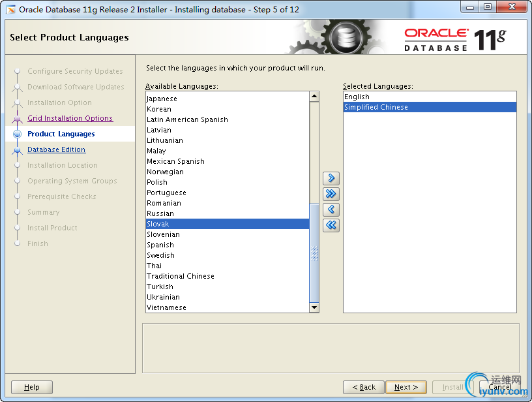Select English in Selected Languages

(x=430, y=97)
